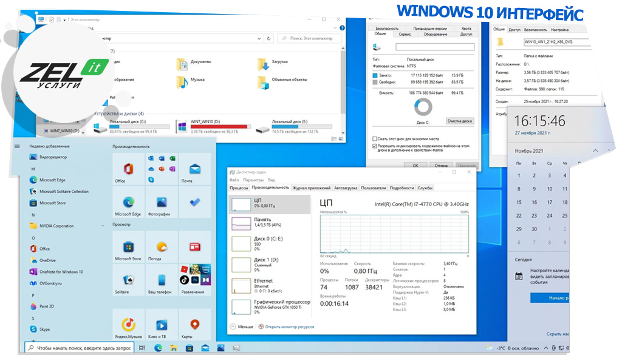
Task: Open Task View on the taskbar
Action: point(142,348)
